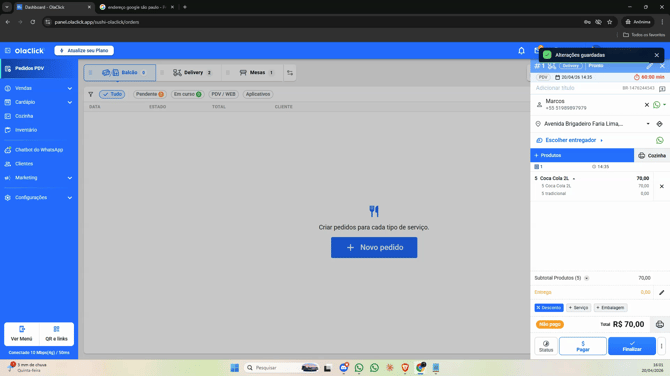Open Brave browser from taskbar
The image size is (670, 376).
[x=405, y=368]
